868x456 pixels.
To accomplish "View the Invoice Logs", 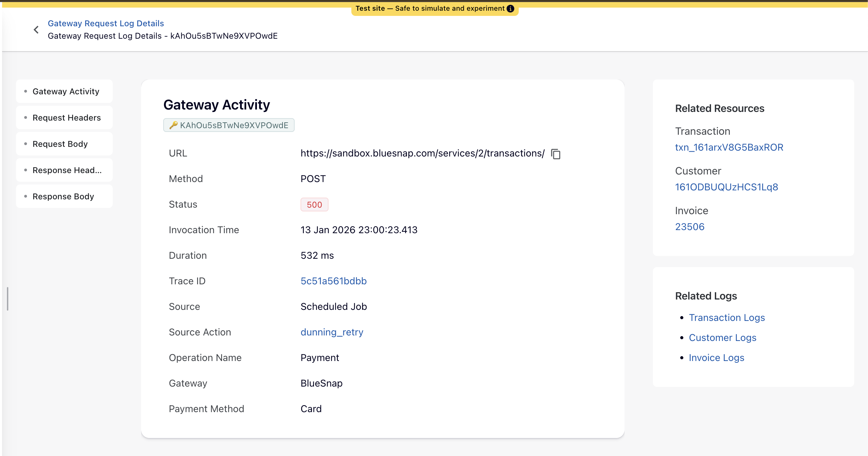I will (x=717, y=358).
